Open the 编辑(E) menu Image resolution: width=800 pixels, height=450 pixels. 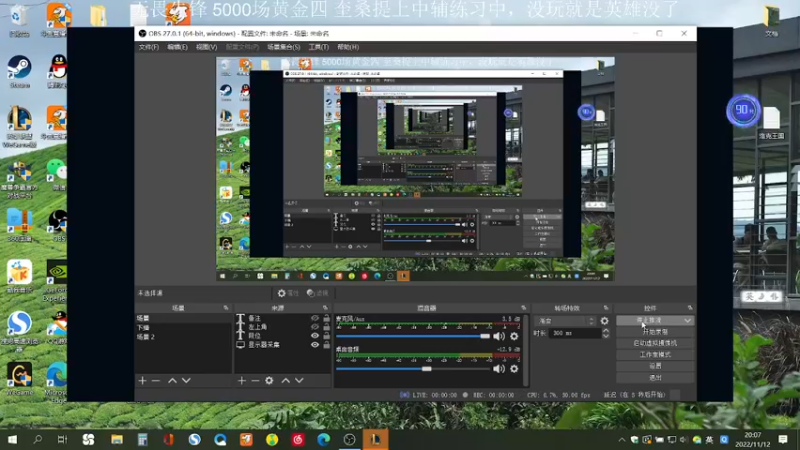click(177, 47)
